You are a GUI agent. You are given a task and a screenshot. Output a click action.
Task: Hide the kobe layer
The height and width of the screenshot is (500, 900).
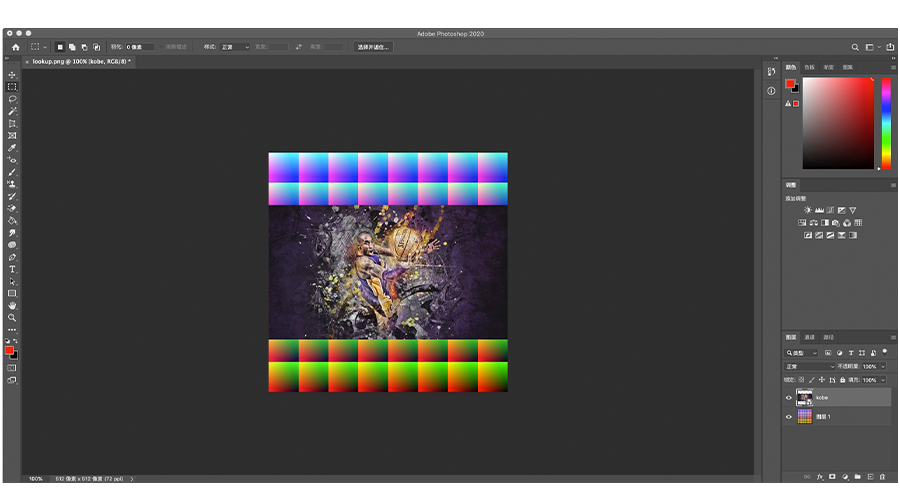(789, 397)
